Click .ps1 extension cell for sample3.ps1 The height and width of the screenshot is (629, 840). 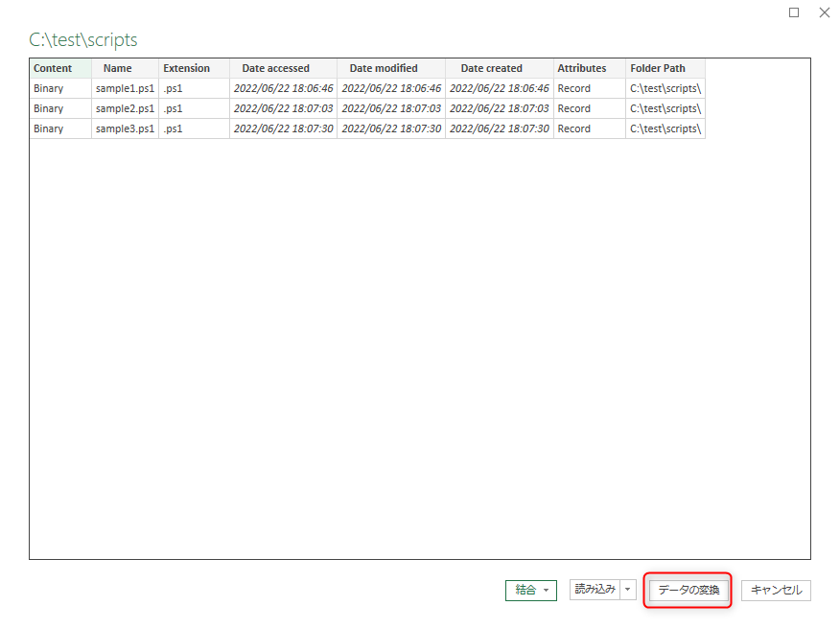click(x=194, y=128)
